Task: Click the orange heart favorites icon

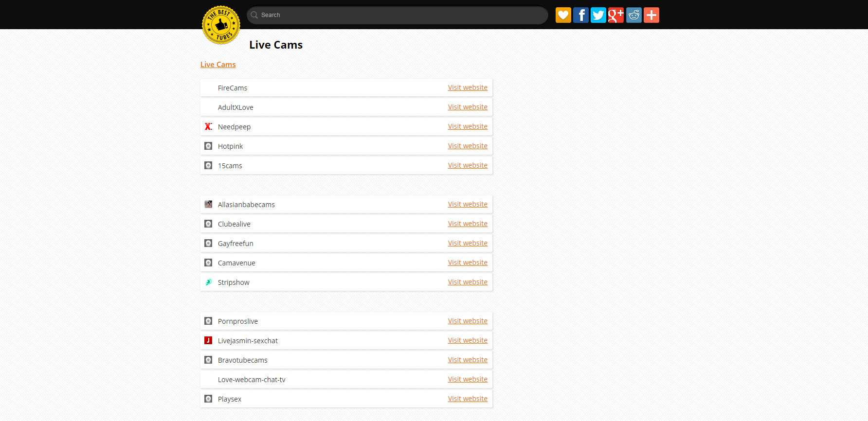Action: pyautogui.click(x=563, y=15)
